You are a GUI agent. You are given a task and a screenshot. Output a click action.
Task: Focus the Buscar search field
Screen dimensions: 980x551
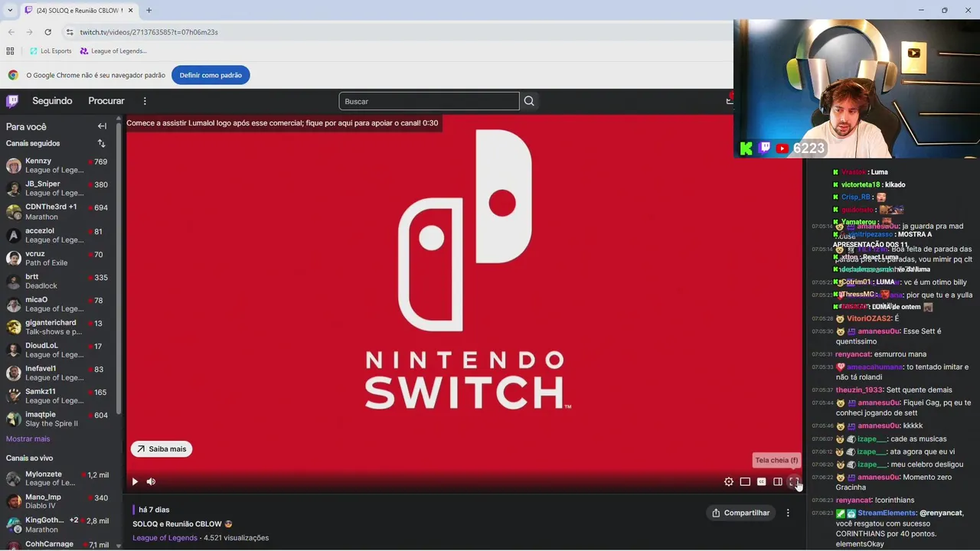pyautogui.click(x=429, y=101)
